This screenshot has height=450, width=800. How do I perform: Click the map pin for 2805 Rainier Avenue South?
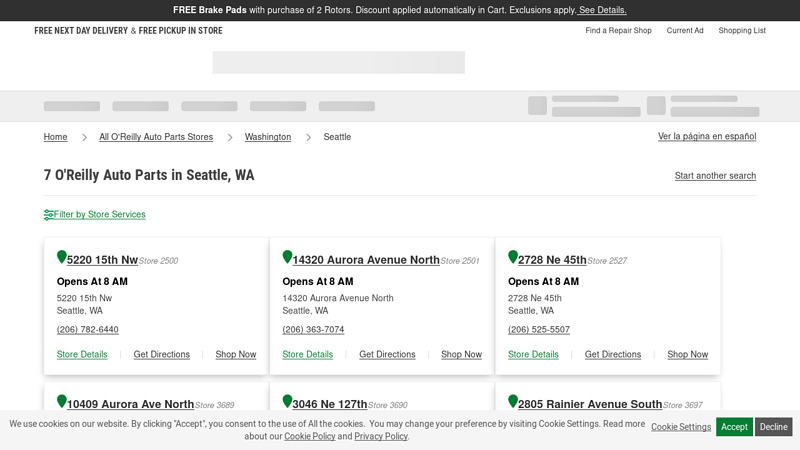pos(513,402)
